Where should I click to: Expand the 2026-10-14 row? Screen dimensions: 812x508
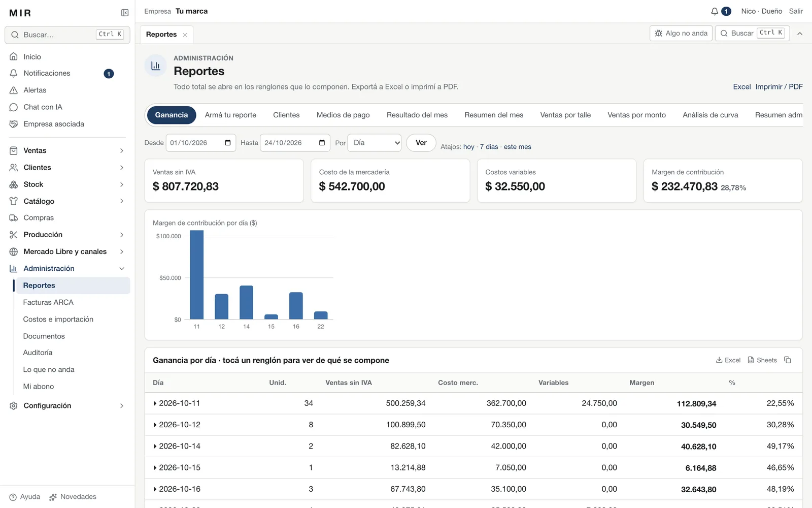[x=473, y=446]
